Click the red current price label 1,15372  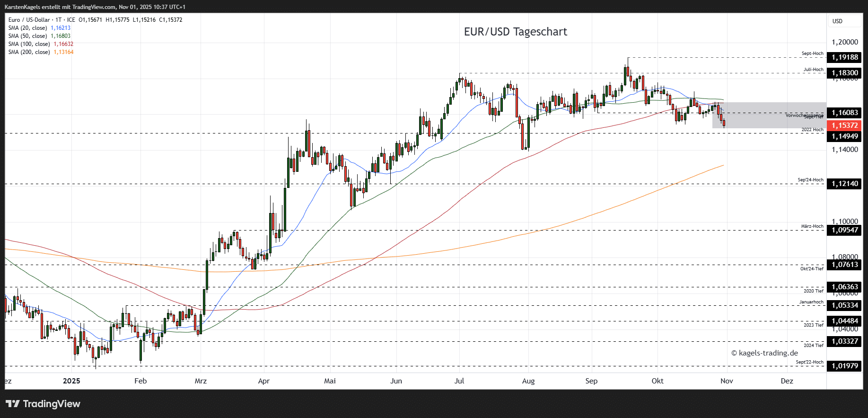(x=844, y=125)
